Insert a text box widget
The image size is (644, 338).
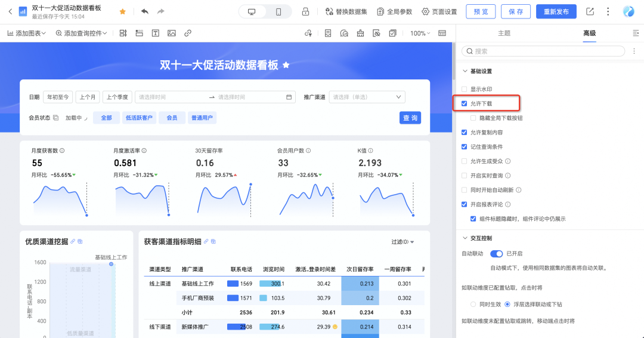click(155, 33)
